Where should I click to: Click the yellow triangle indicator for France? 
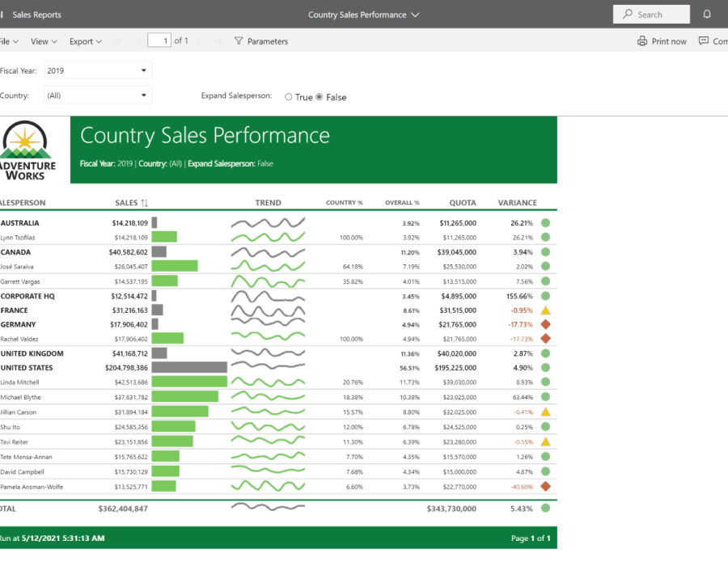[545, 310]
